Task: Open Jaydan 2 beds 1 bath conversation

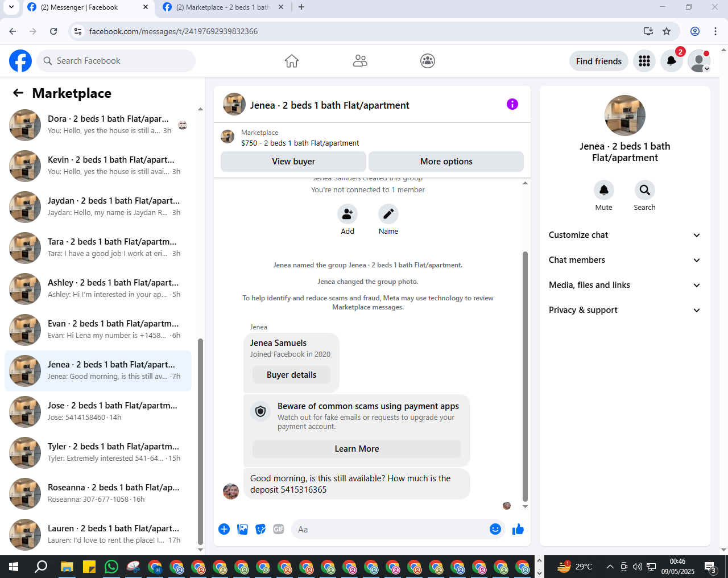Action: click(98, 207)
